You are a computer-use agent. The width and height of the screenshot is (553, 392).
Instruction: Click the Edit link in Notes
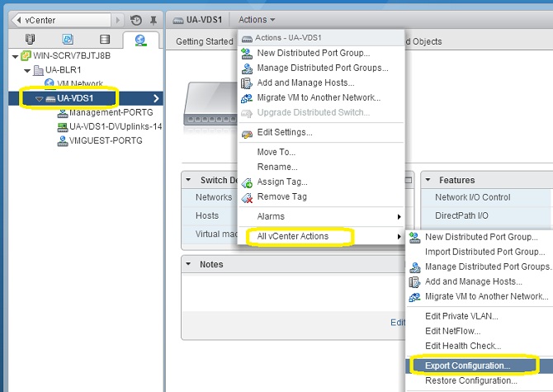pos(398,322)
